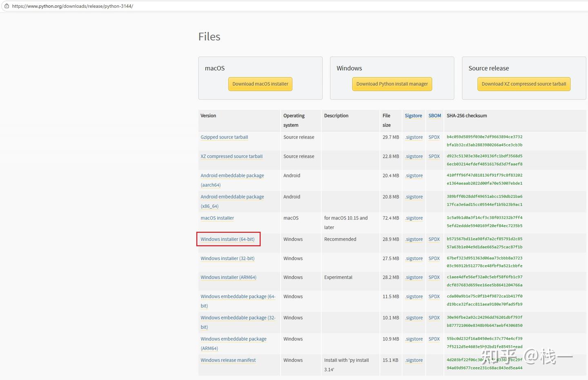Open SPDX for Gzipped source tarball

pyautogui.click(x=434, y=137)
